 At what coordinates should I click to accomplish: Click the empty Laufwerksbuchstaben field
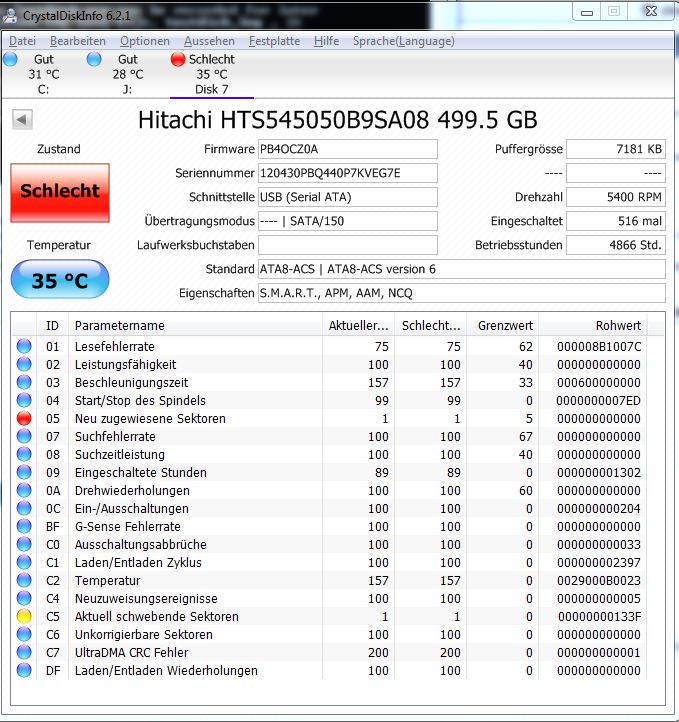pyautogui.click(x=348, y=245)
